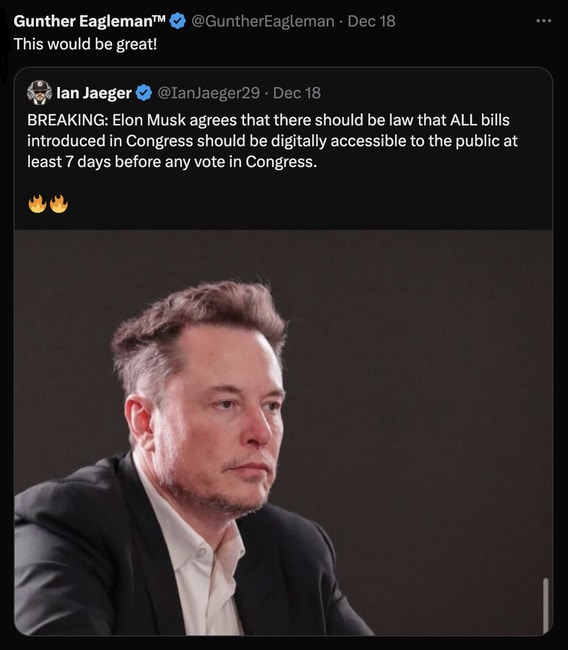Click Gunther Eagleman's blue verified badge

click(x=178, y=21)
